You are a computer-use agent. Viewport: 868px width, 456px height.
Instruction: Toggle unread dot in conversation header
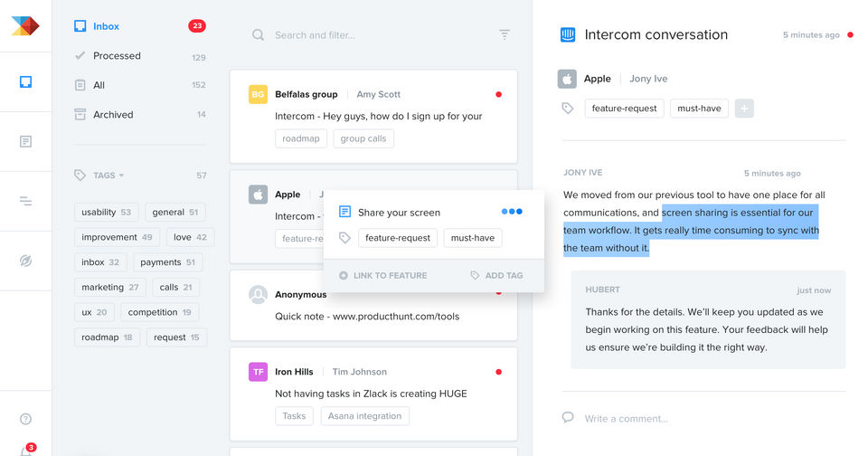[850, 35]
